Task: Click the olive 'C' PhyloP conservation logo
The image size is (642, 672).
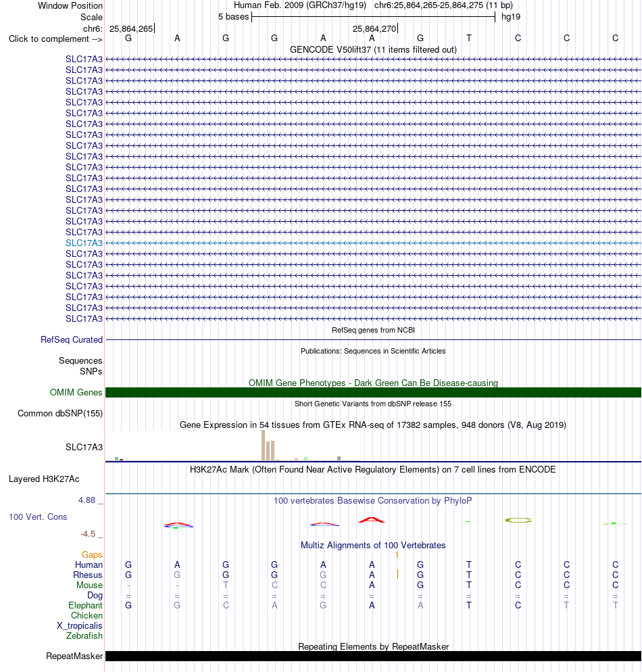Action: (518, 521)
